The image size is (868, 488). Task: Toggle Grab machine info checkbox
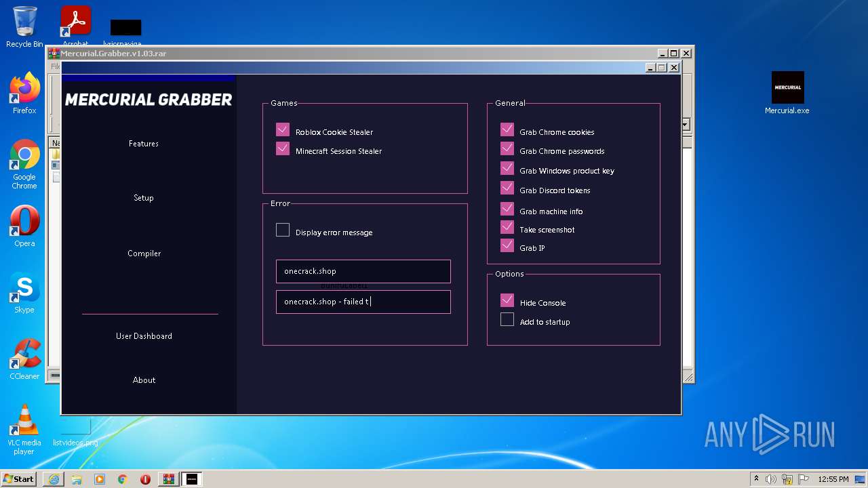pos(507,209)
